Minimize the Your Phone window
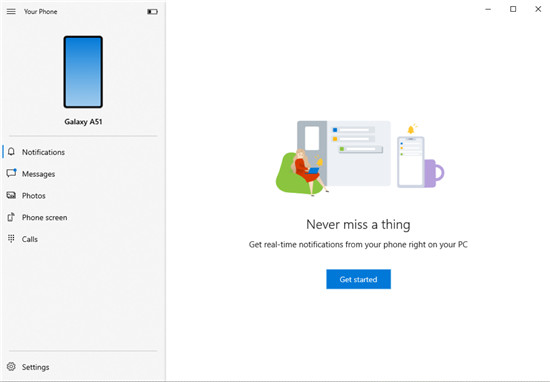 488,9
